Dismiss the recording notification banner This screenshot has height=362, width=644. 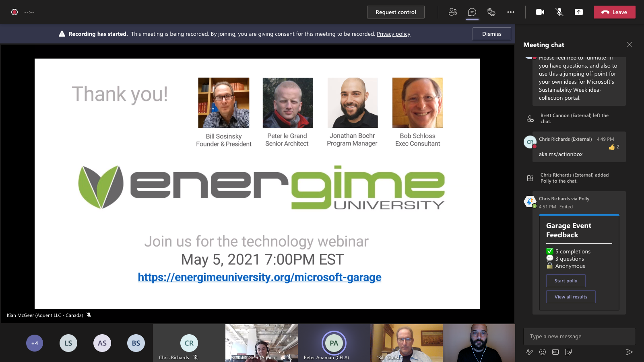pyautogui.click(x=491, y=34)
